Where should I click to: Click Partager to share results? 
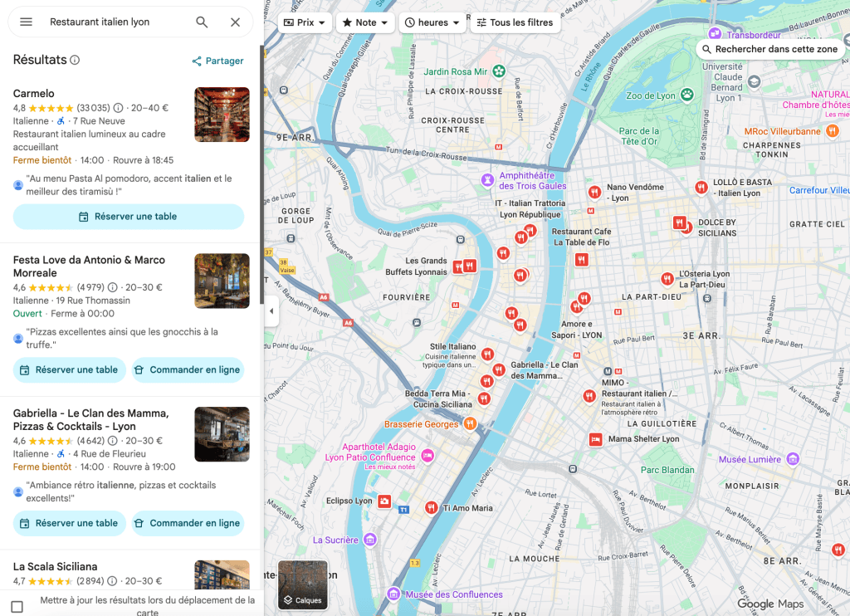coord(217,61)
